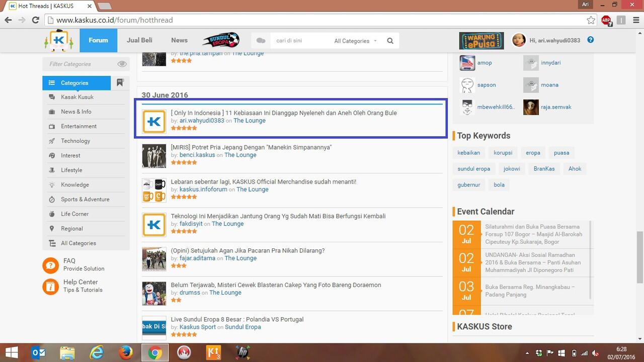Select the Categories sidebar tab
This screenshot has height=362, width=644.
pyautogui.click(x=76, y=83)
